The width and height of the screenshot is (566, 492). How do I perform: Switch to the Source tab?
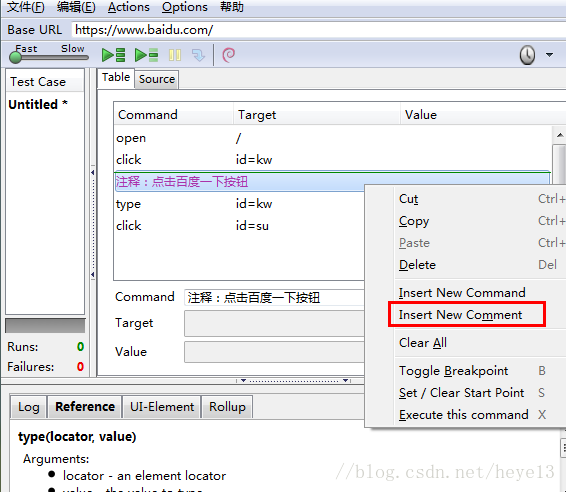157,79
